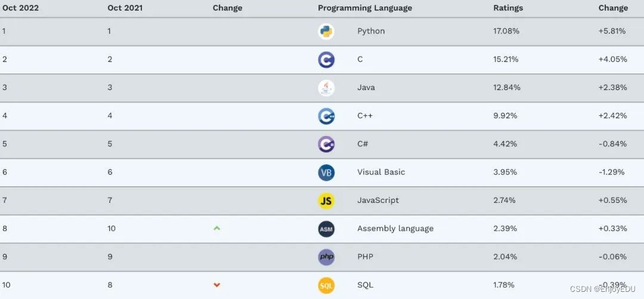The image size is (644, 299).
Task: Click the Java logo icon
Action: coord(326,88)
